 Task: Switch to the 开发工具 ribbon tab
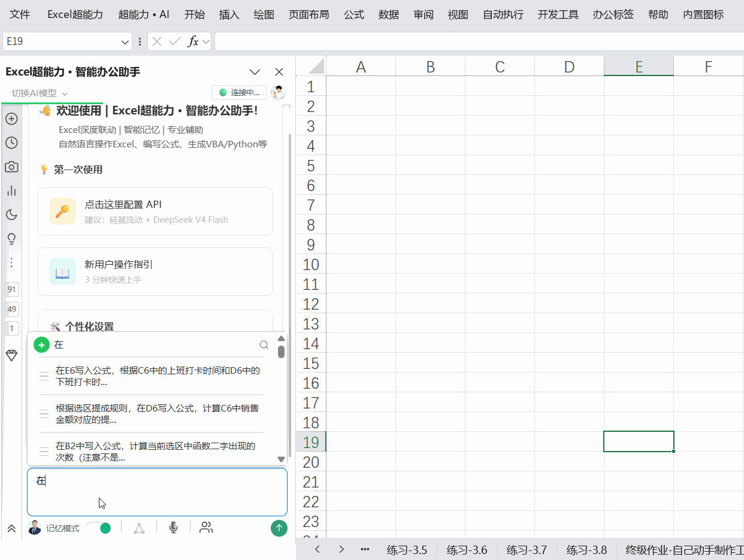[x=558, y=14]
